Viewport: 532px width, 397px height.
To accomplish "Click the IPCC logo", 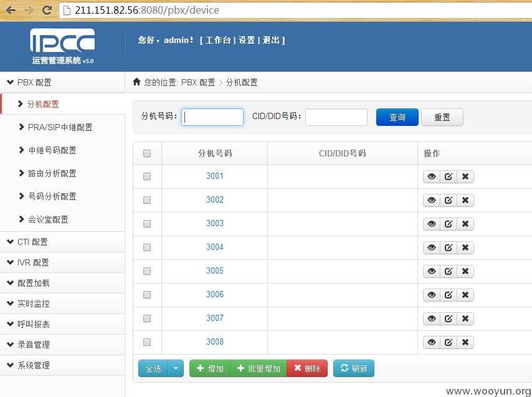I will click(62, 46).
